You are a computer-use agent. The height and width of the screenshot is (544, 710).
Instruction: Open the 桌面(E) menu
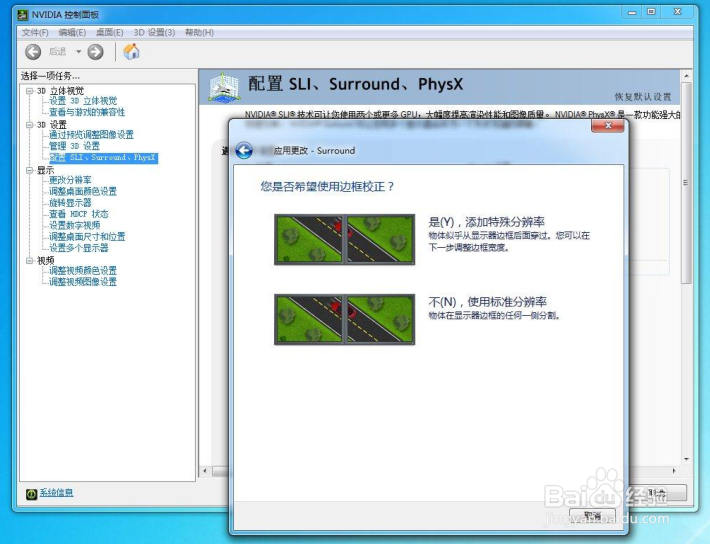[x=110, y=33]
